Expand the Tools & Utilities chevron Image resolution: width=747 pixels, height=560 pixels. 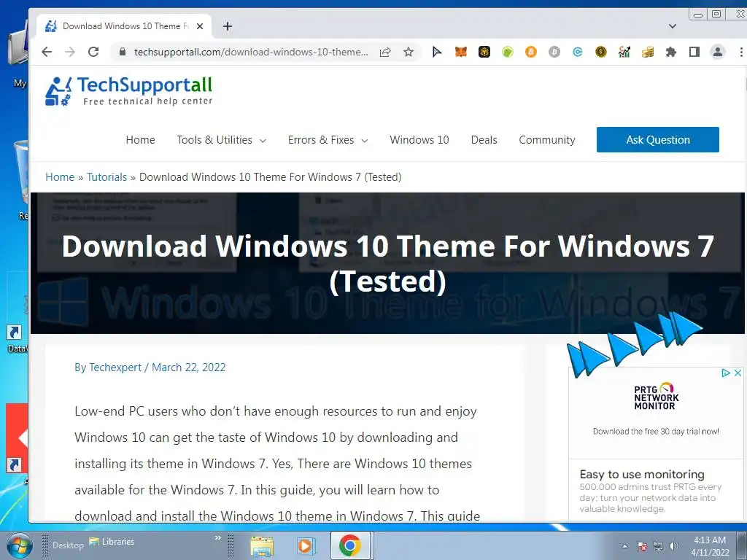point(263,141)
